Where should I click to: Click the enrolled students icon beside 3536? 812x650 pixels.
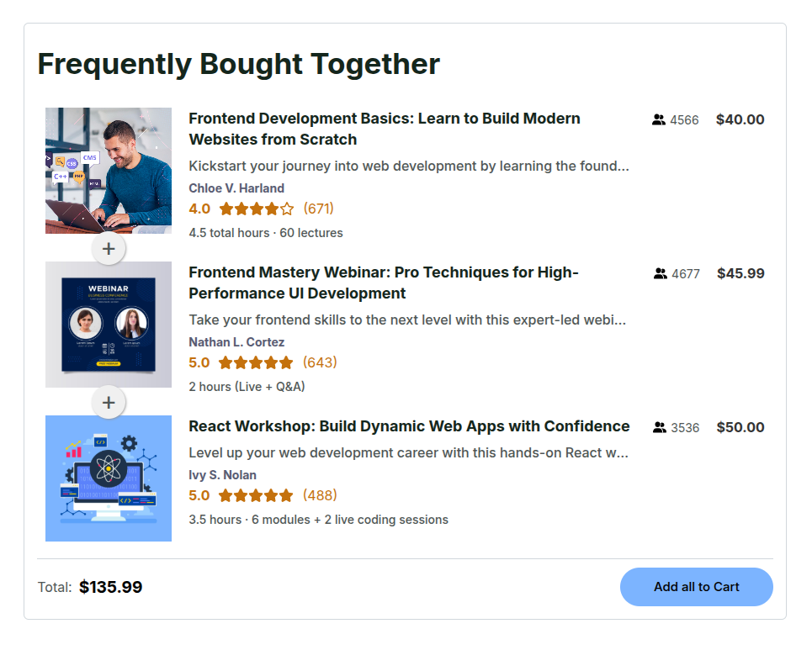tap(660, 428)
